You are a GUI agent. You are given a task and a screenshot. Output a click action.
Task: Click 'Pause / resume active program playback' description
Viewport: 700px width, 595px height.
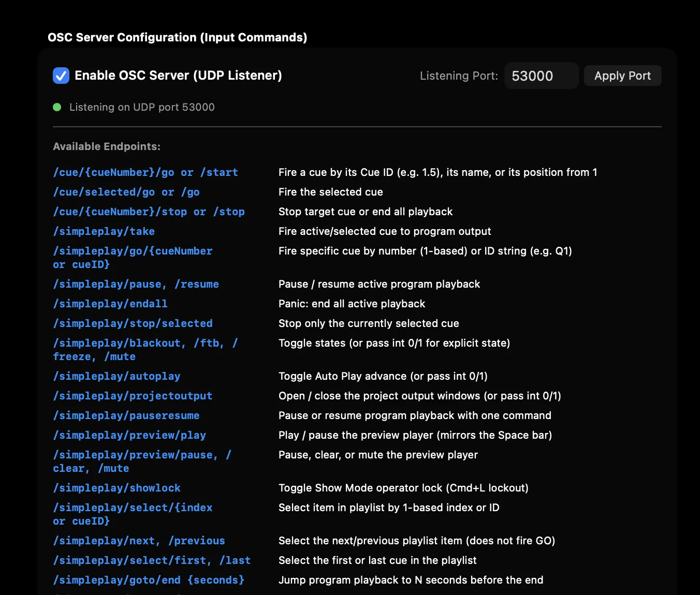[379, 284]
